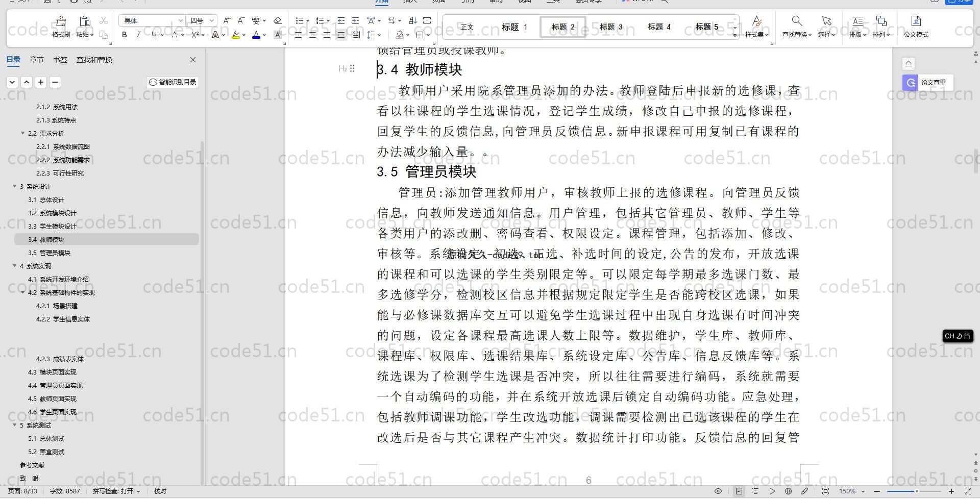Apply the 标题 4 style

point(659,27)
